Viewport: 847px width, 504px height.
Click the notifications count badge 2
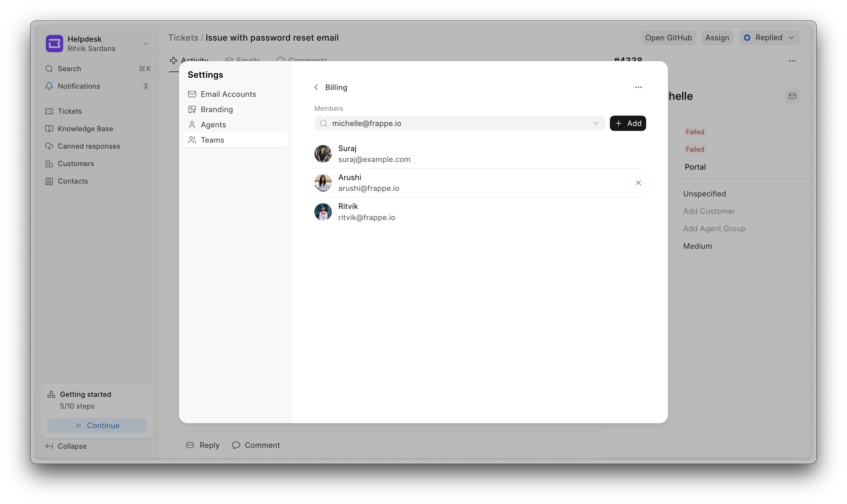146,86
